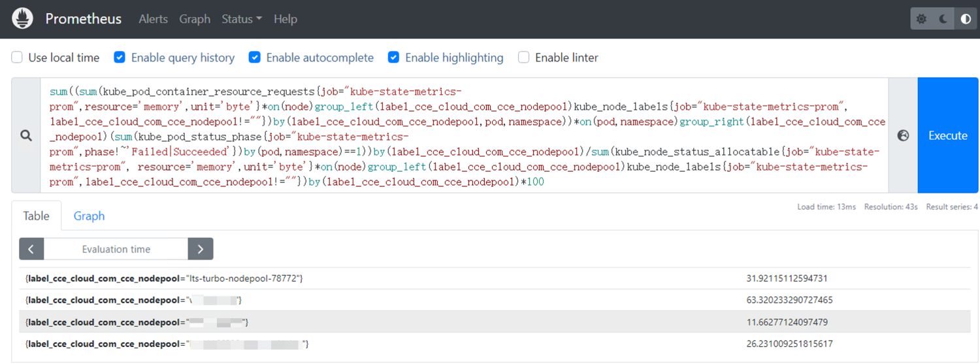This screenshot has width=980, height=364.
Task: Disable the Enable query history checkbox
Action: pyautogui.click(x=120, y=58)
